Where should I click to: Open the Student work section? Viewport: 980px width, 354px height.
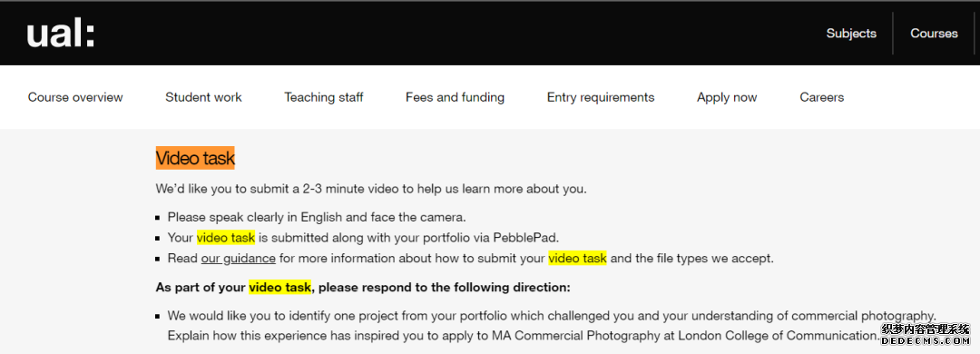[203, 97]
